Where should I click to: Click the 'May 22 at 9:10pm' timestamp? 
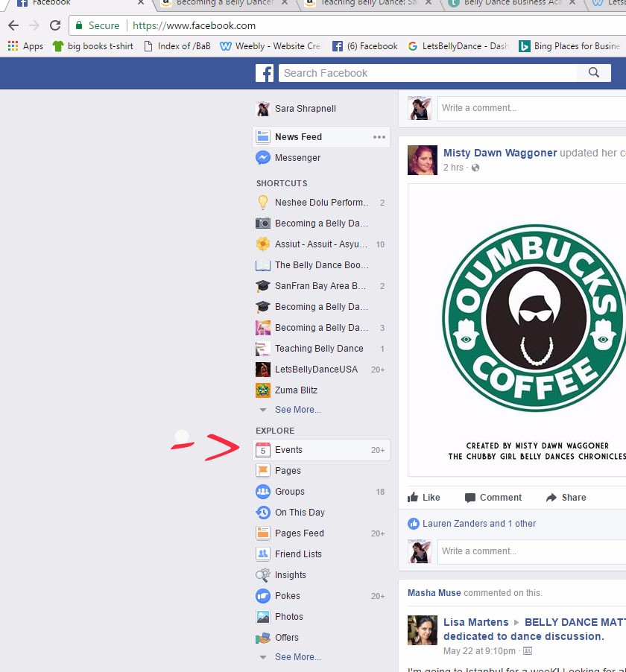(479, 651)
